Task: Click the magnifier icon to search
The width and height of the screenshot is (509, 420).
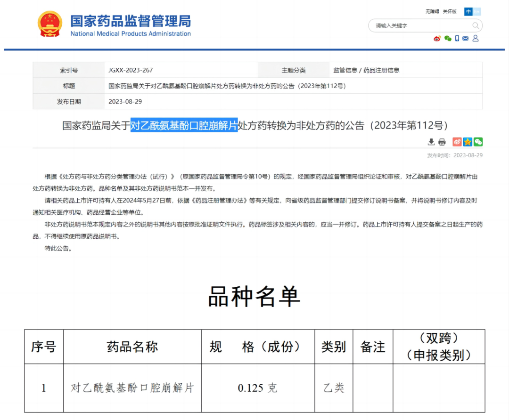Action: click(x=476, y=25)
